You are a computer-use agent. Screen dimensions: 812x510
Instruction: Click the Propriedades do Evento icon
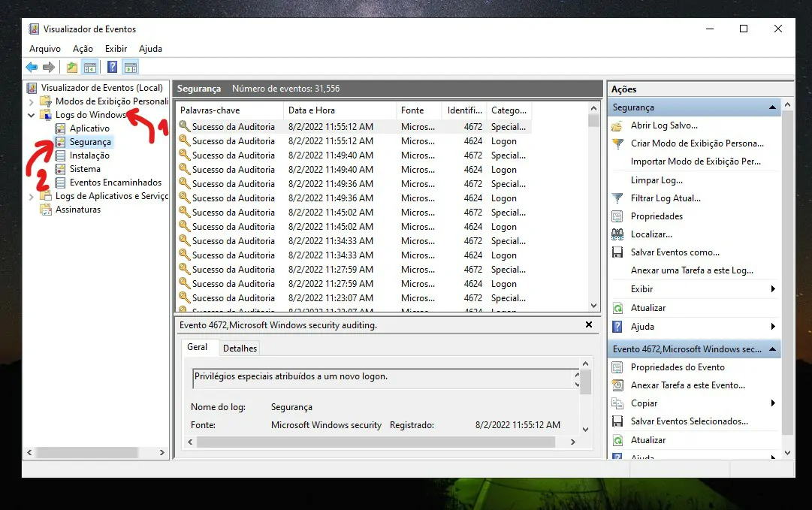click(617, 367)
